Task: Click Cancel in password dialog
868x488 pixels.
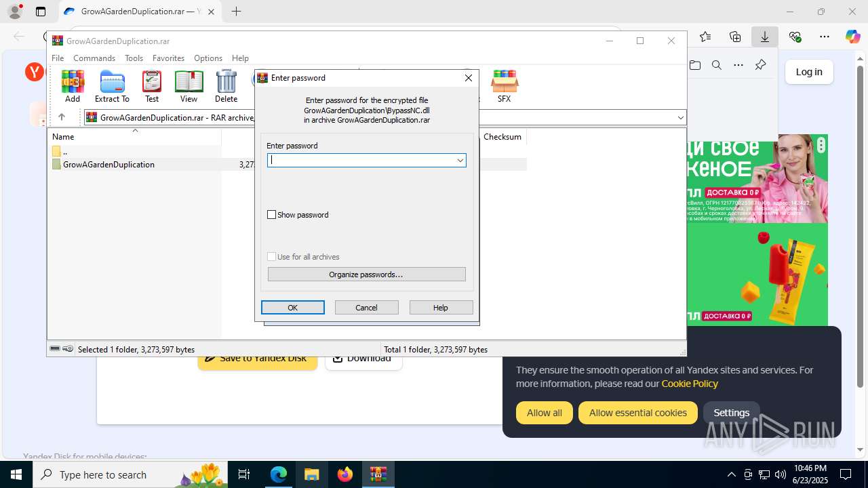Action: (x=367, y=308)
